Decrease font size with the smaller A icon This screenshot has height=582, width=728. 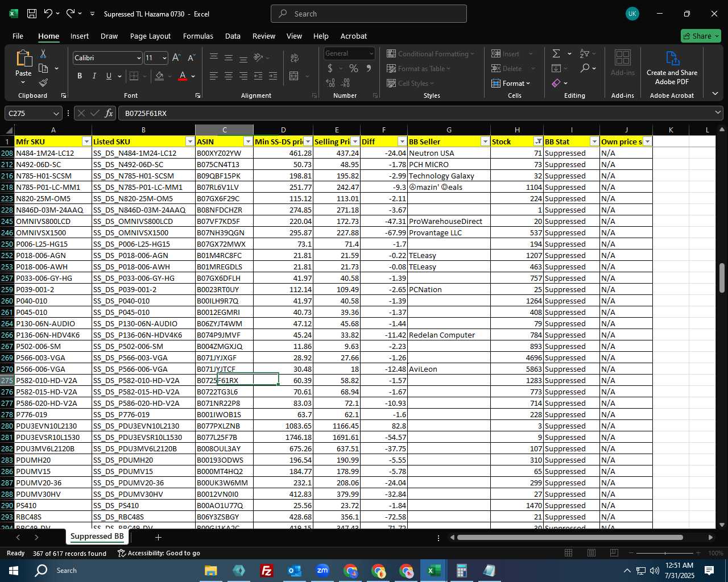(x=191, y=58)
